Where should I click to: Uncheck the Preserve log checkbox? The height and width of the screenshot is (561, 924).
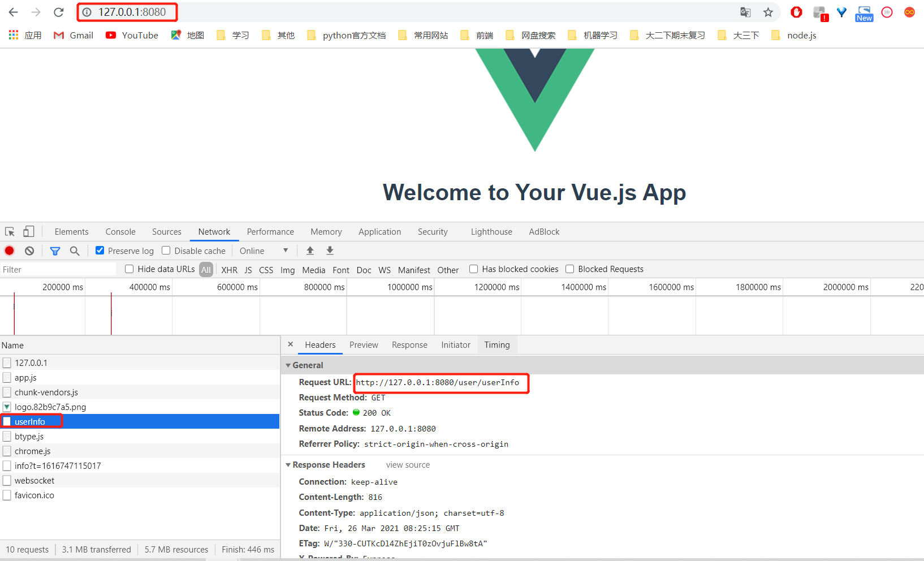[x=100, y=251]
